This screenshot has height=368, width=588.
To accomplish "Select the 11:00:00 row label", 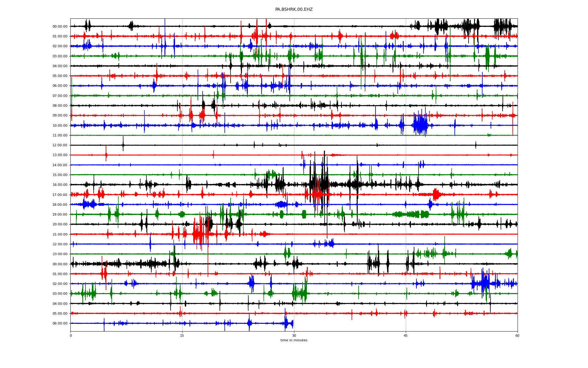I will (x=60, y=135).
